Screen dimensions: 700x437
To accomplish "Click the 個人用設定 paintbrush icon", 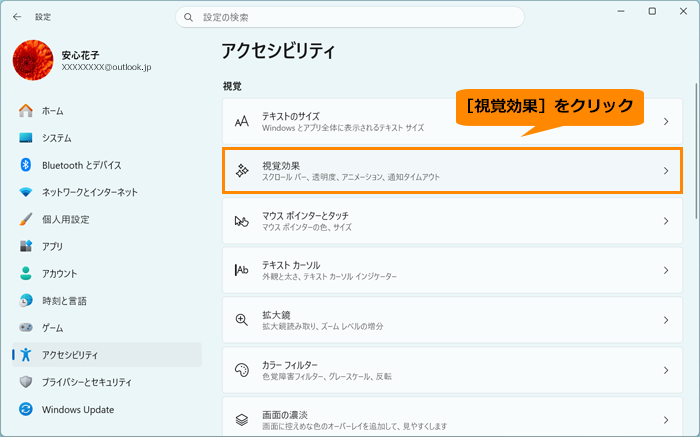I will pos(26,219).
